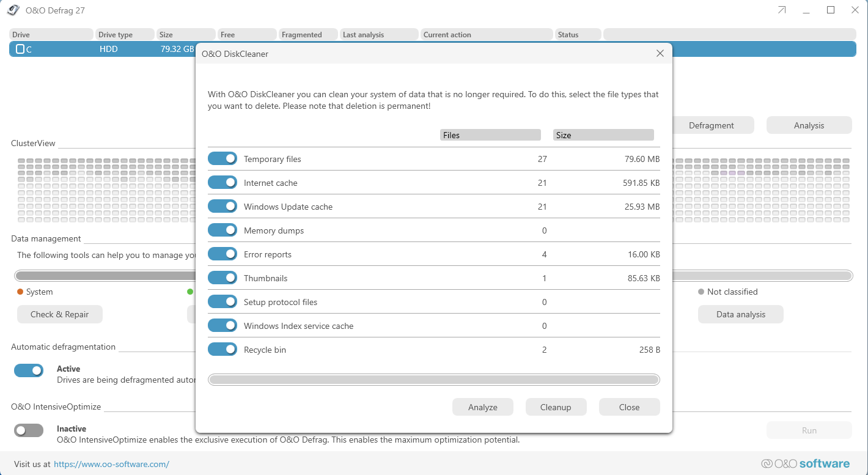Click the Windows Update cache label
868x475 pixels.
pos(289,207)
